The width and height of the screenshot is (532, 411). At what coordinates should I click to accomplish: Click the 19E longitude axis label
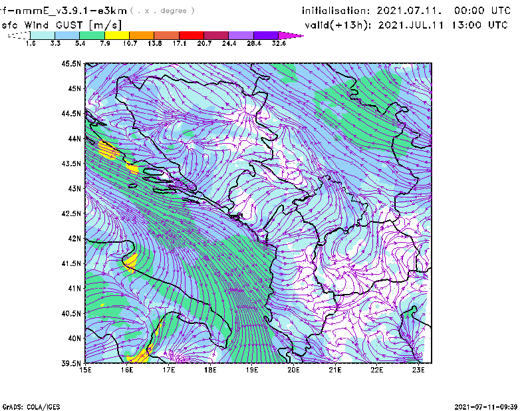[252, 370]
